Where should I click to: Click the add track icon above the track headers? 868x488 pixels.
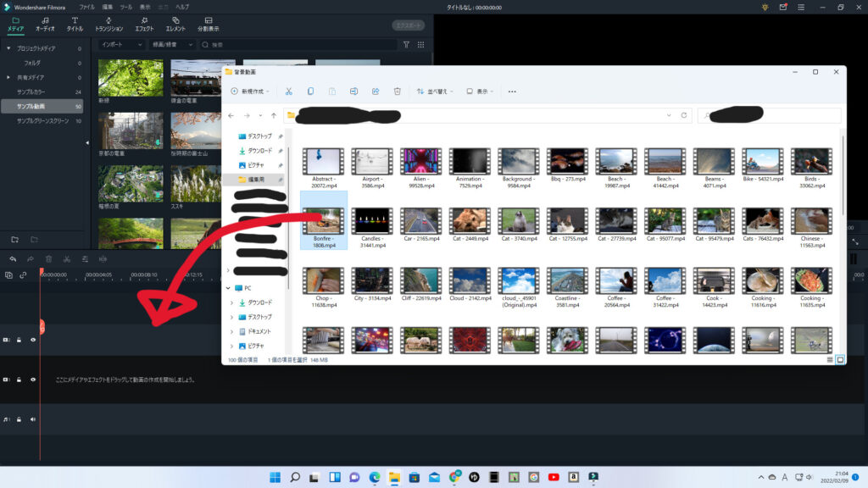(x=8, y=275)
